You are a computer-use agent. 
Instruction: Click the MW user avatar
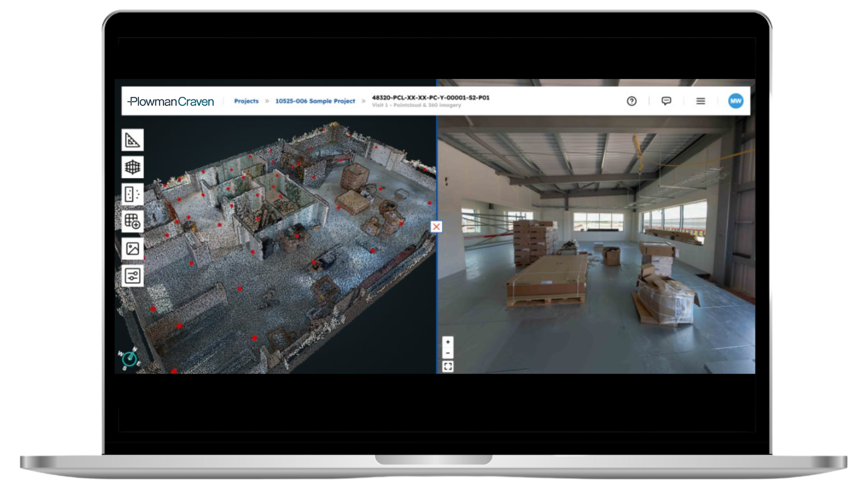coord(736,101)
